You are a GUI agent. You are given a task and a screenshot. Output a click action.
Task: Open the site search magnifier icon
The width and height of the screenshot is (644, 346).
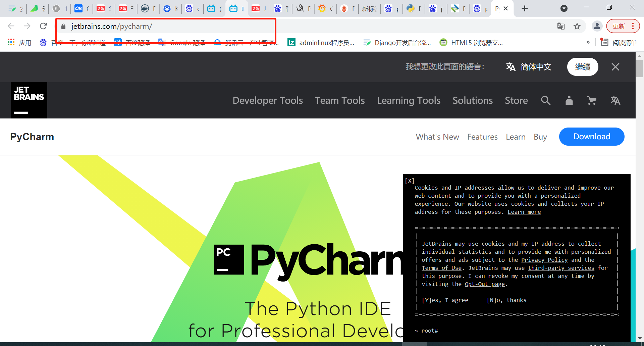tap(546, 100)
